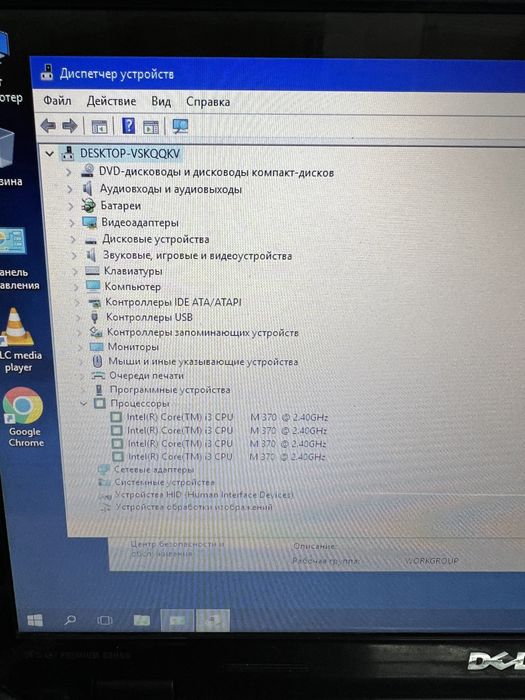
Task: Select Программные устройства row
Action: tap(170, 390)
